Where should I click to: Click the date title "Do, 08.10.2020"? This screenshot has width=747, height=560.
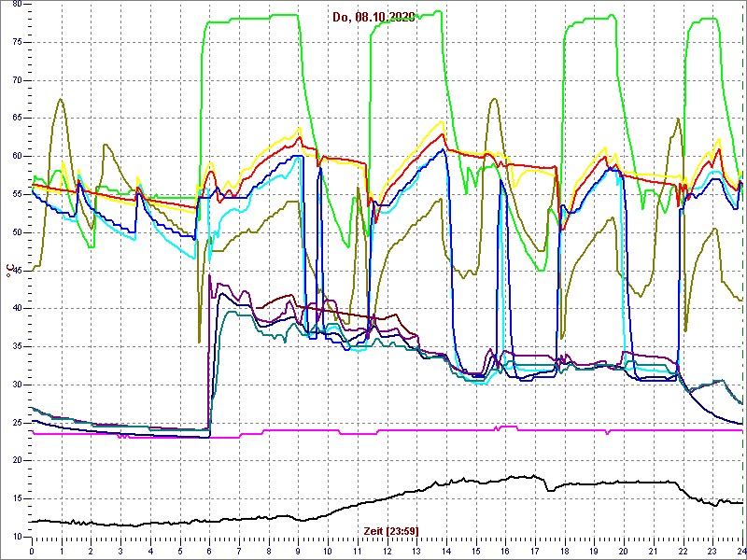(x=374, y=17)
